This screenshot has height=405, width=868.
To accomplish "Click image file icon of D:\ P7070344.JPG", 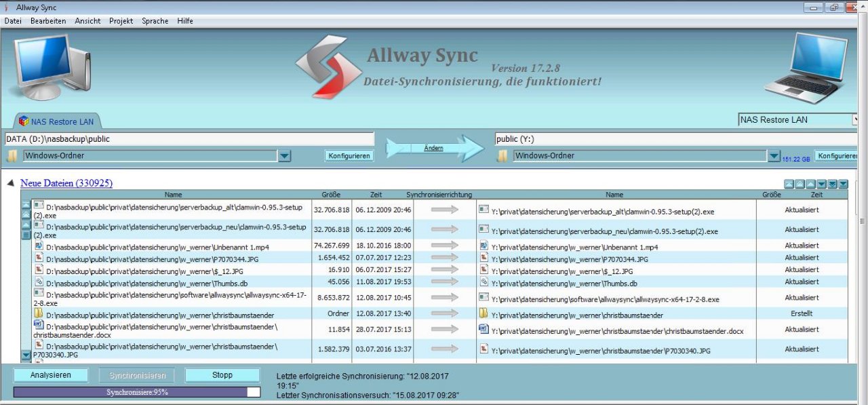I will pyautogui.click(x=39, y=258).
